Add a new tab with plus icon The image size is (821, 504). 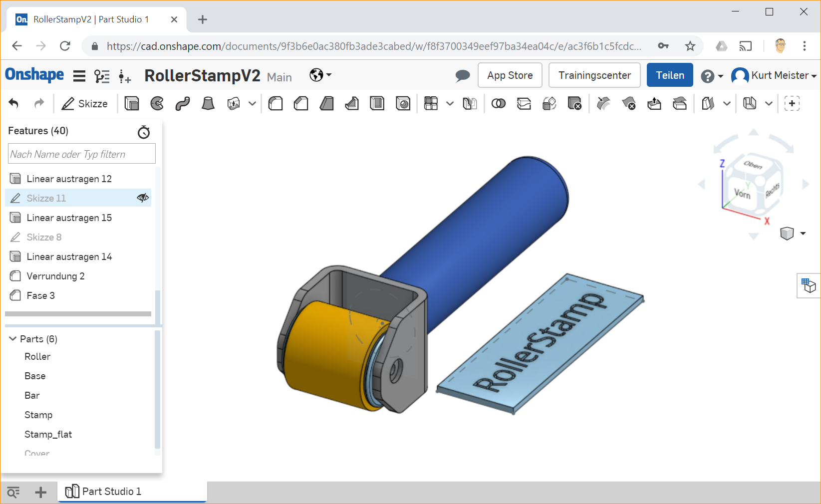pyautogui.click(x=41, y=493)
